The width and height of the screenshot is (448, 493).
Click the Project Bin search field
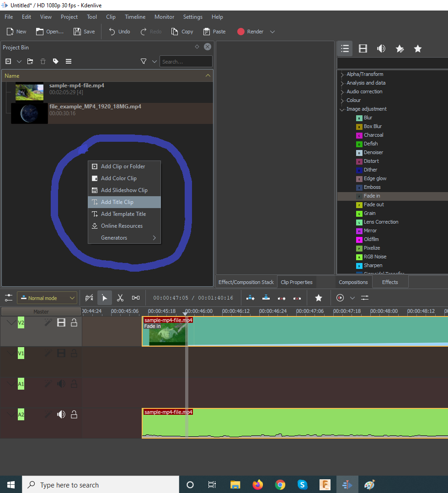tap(186, 61)
